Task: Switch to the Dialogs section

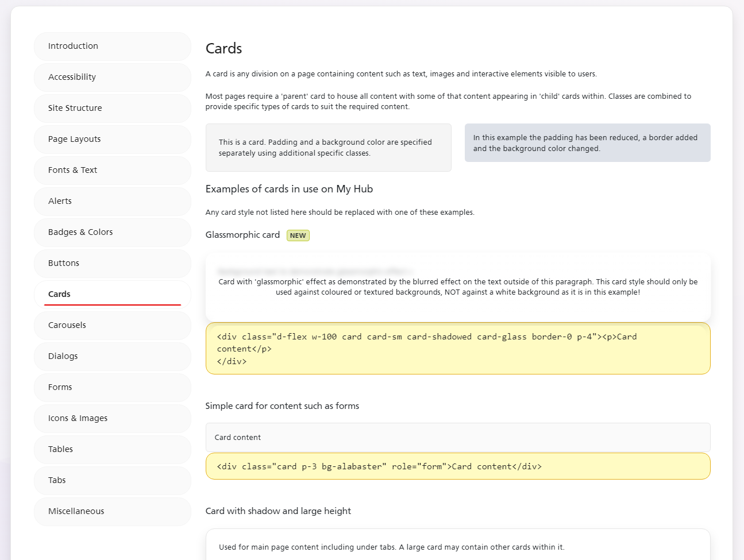Action: point(112,356)
